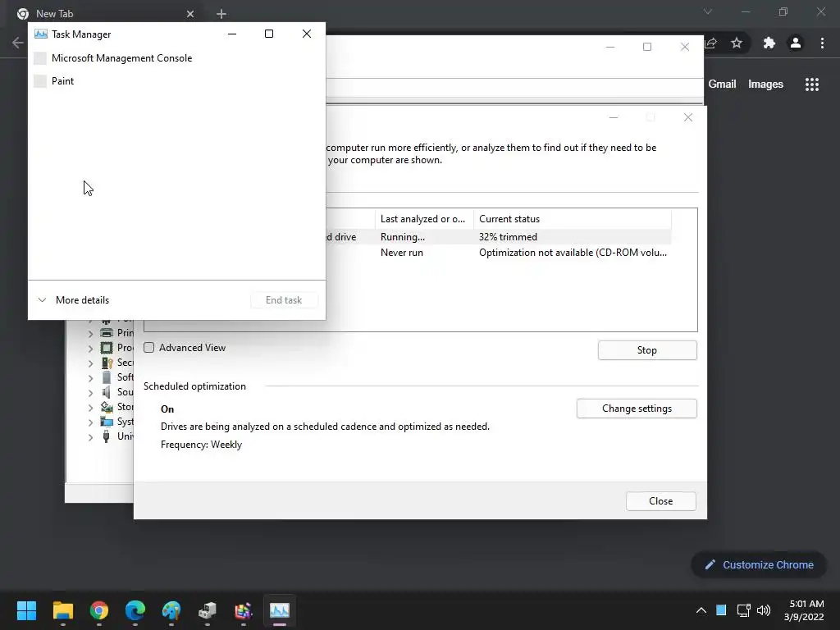Open the Images link
This screenshot has width=840, height=630.
click(x=765, y=84)
